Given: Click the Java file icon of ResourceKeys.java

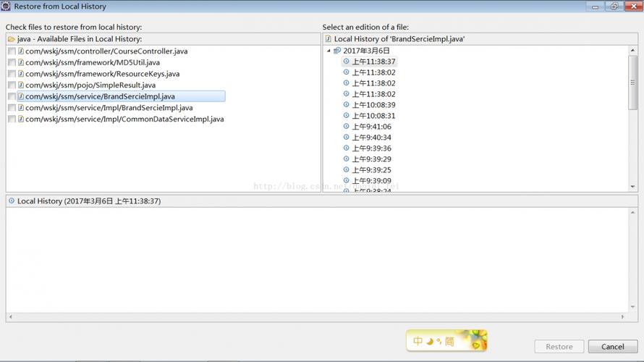Looking at the screenshot, I should (21, 74).
